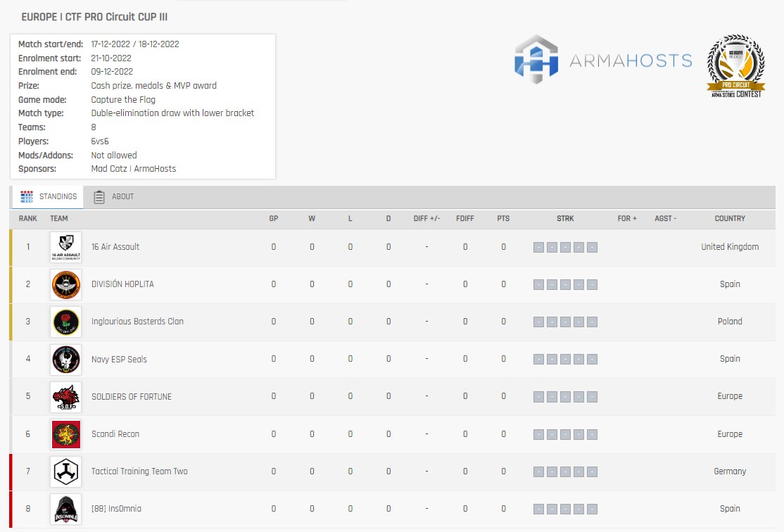
Task: Click the GP column header
Action: pyautogui.click(x=274, y=218)
